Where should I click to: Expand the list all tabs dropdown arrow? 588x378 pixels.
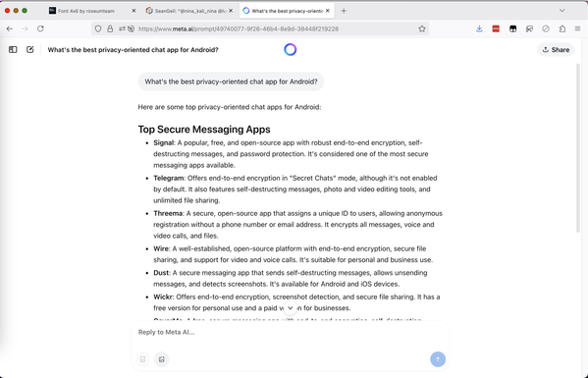tap(561, 11)
